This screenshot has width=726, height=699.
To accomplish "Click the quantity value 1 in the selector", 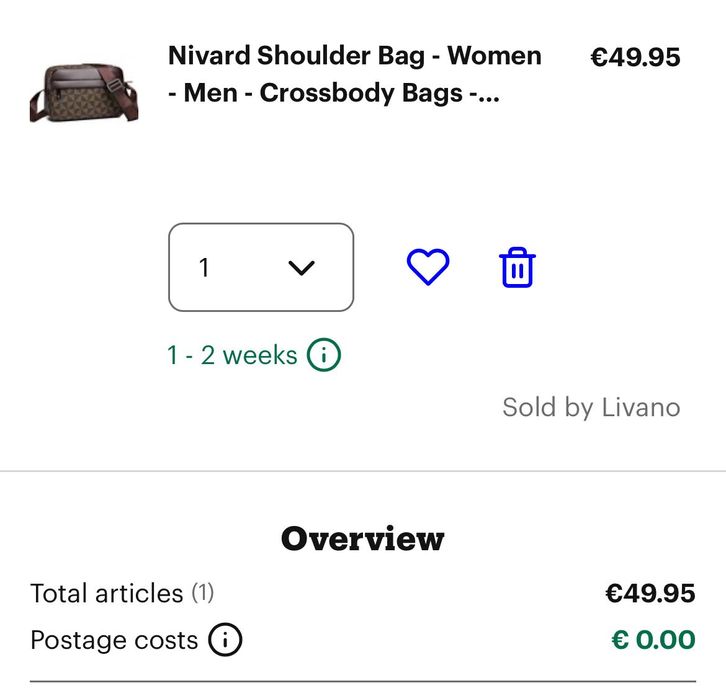I will click(205, 267).
